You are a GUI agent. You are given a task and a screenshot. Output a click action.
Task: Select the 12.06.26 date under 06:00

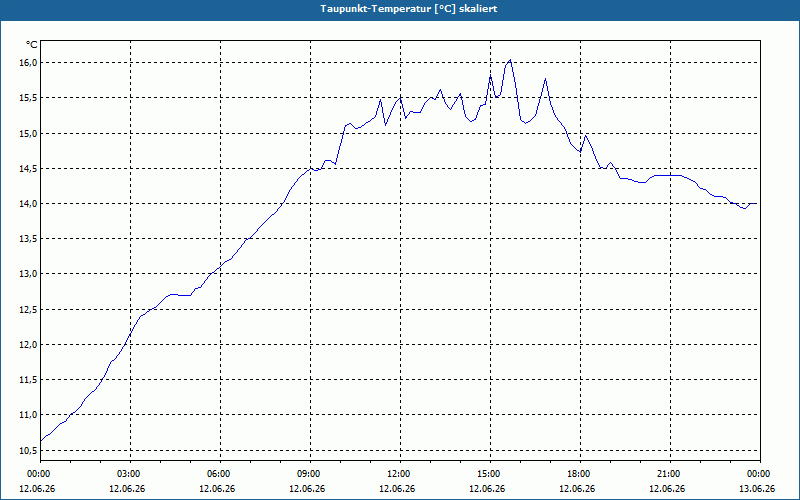217,489
